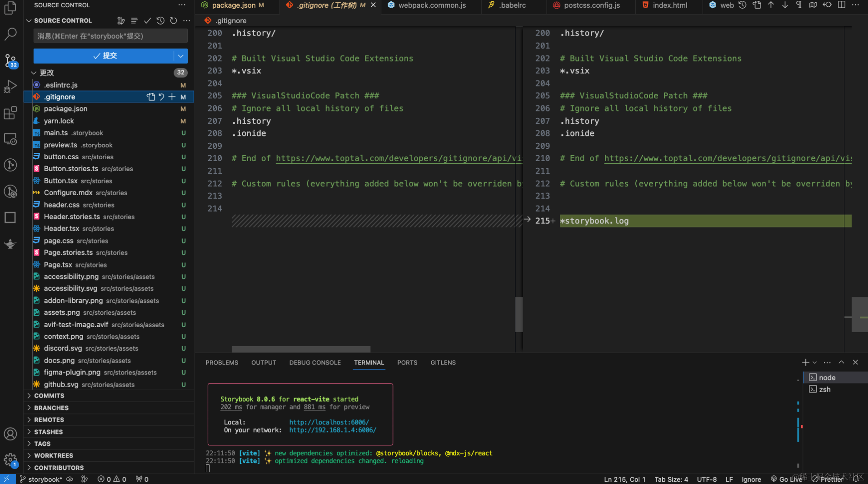
Task: Open the Run and Debug view
Action: (x=10, y=86)
